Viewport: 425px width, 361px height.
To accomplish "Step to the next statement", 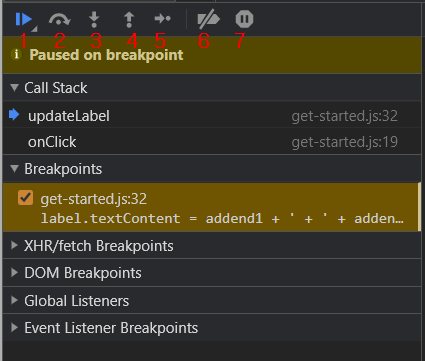I will (163, 19).
